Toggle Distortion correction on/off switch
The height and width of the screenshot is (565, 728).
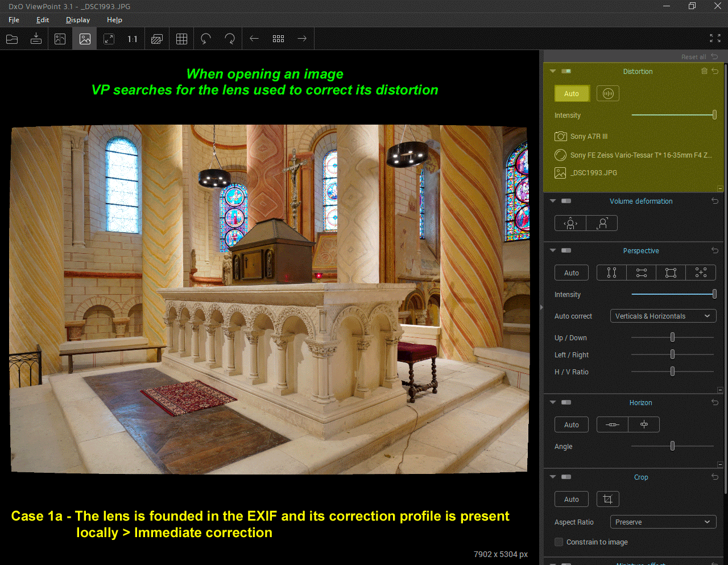point(566,71)
